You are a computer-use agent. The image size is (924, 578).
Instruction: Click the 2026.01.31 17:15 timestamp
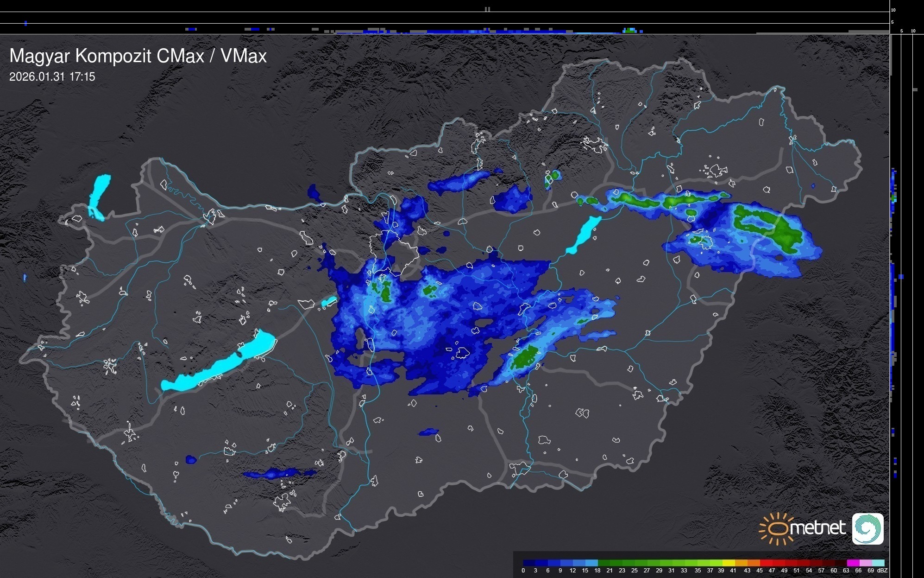(x=52, y=76)
